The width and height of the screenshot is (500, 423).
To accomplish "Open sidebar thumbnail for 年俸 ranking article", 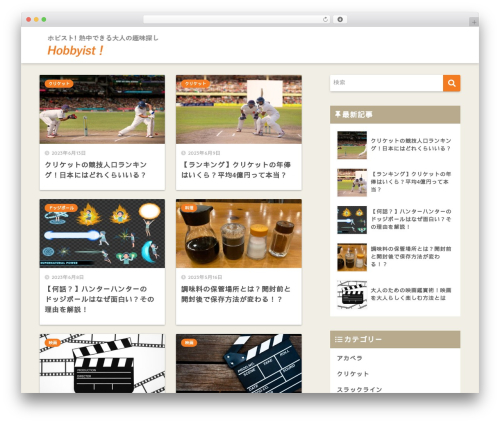I will (352, 182).
